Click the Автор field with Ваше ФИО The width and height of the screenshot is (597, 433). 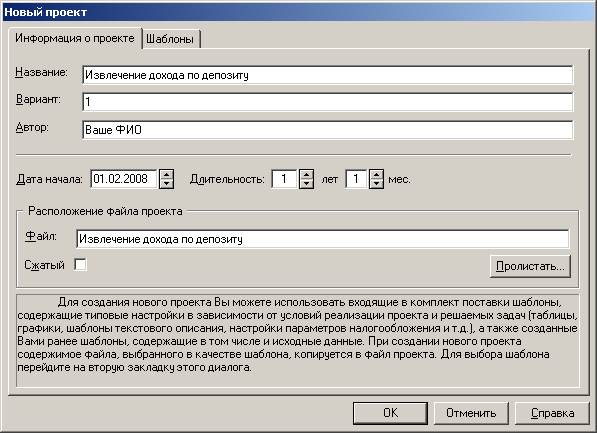coord(327,130)
